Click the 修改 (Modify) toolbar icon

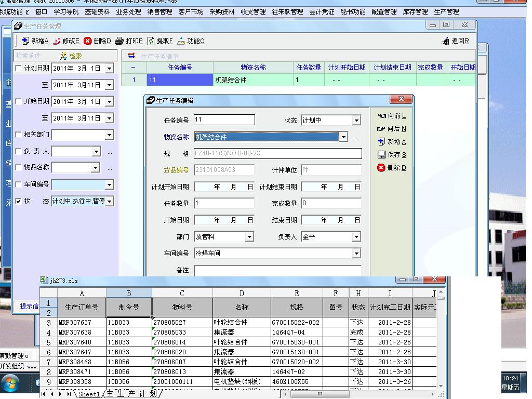click(x=57, y=41)
